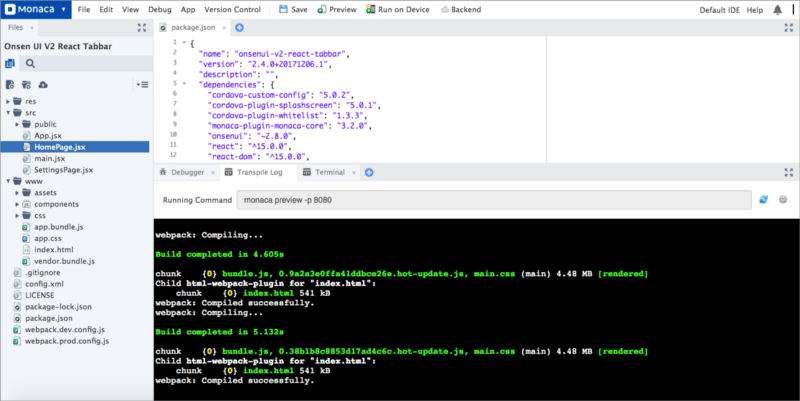Viewport: 800px width, 401px height.
Task: Click the Save toolbar button
Action: [293, 10]
